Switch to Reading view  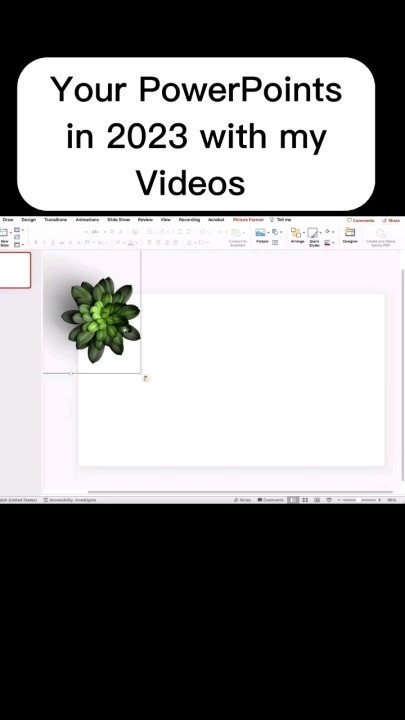pyautogui.click(x=317, y=500)
